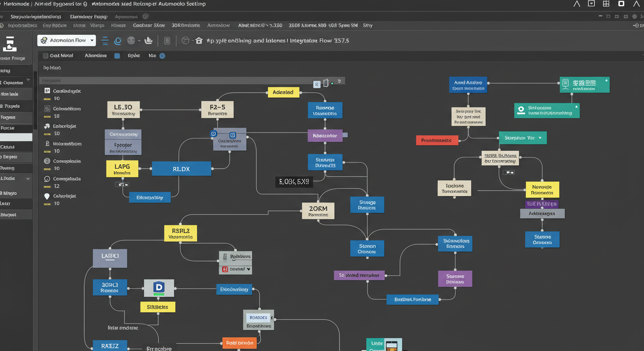Open the teal Stantion Var dropdown

click(x=522, y=138)
